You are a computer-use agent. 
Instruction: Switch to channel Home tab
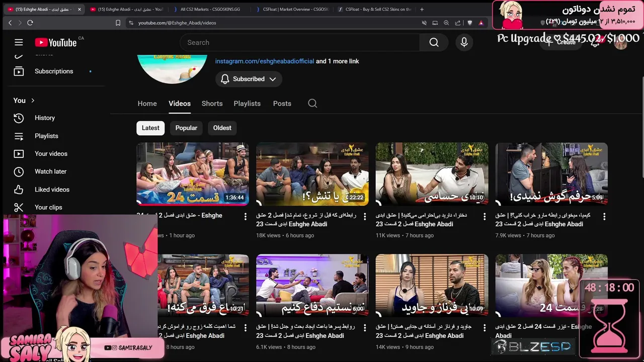(147, 103)
